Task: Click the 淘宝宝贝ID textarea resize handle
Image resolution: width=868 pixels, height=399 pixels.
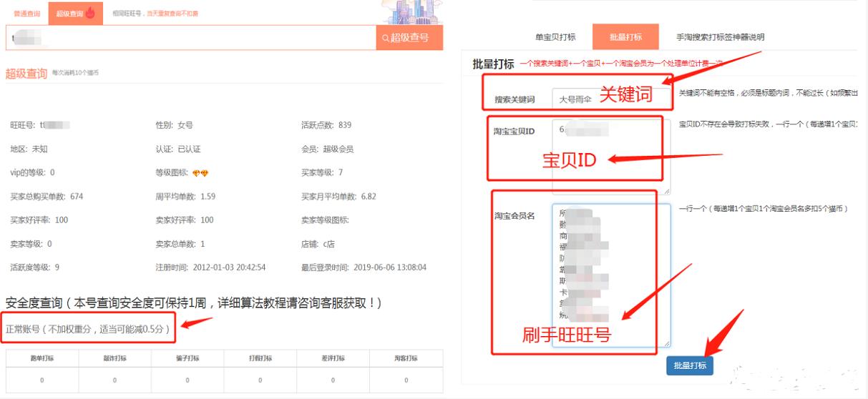Action: tap(667, 191)
